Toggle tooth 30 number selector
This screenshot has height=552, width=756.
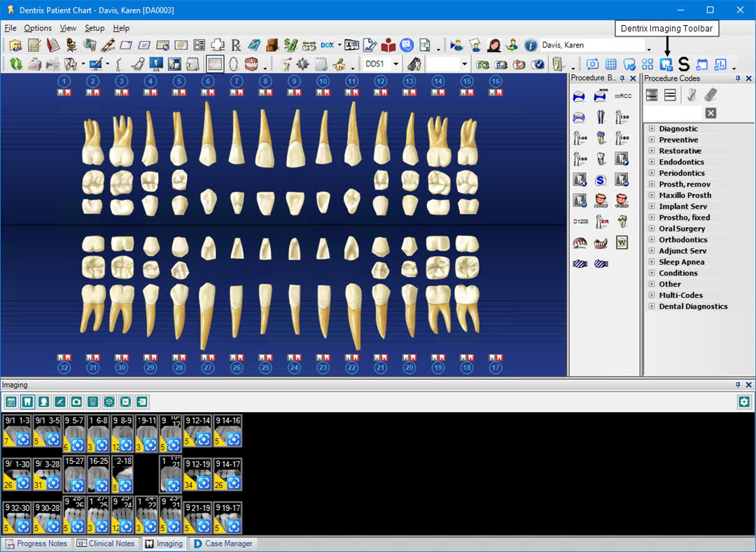coord(122,367)
